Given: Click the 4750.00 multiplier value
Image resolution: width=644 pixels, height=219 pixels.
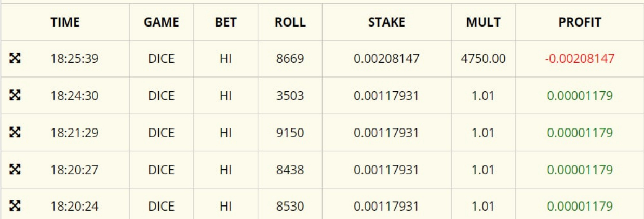Looking at the screenshot, I should pyautogui.click(x=483, y=59).
